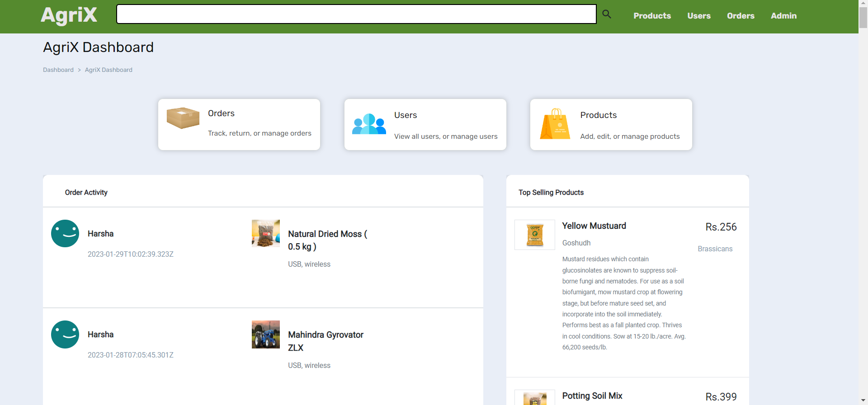868x405 pixels.
Task: Click the Goshudh brand label
Action: [x=576, y=243]
